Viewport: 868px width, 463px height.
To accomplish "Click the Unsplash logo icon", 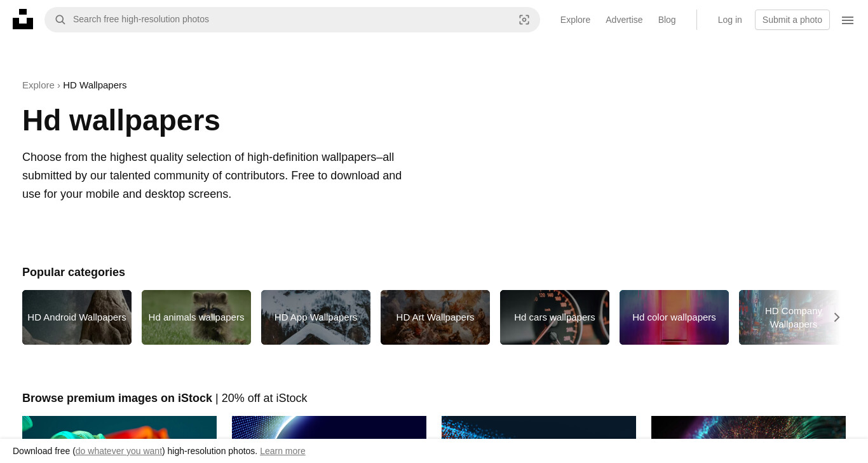I will point(23,19).
